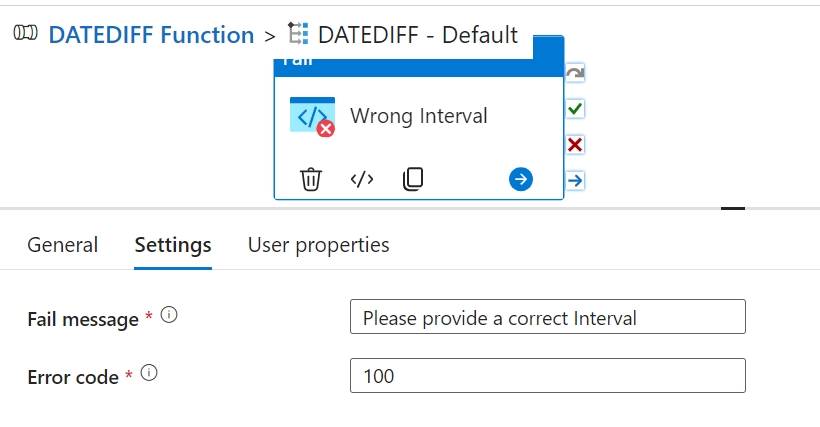Select the DATEDIFF - Default breadcrumb

[x=417, y=35]
